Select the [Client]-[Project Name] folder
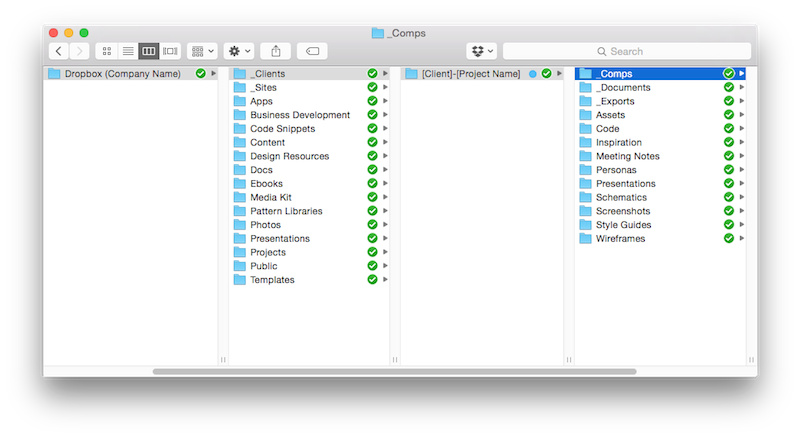The image size is (800, 438). (x=470, y=73)
